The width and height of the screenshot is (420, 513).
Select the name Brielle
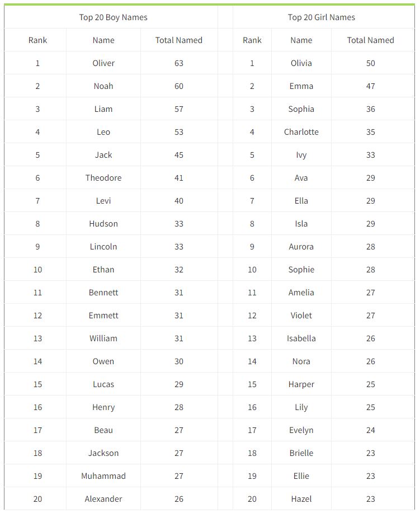[x=301, y=453]
